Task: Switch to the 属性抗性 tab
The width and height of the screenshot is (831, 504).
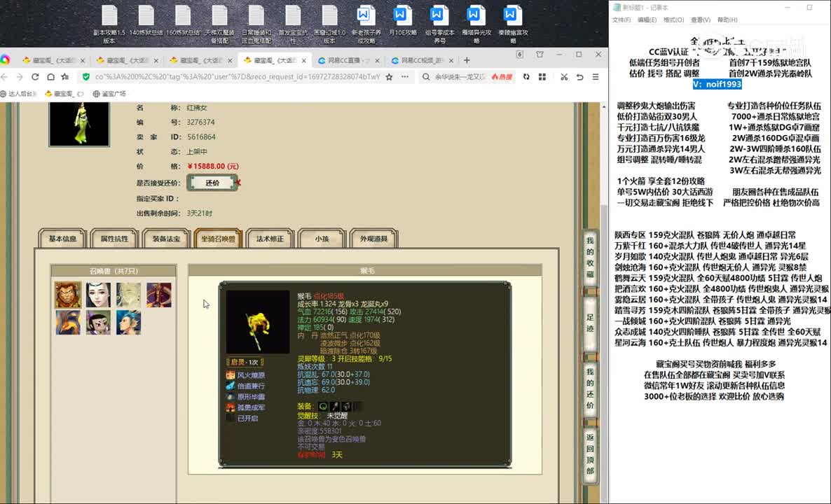Action: pyautogui.click(x=114, y=239)
